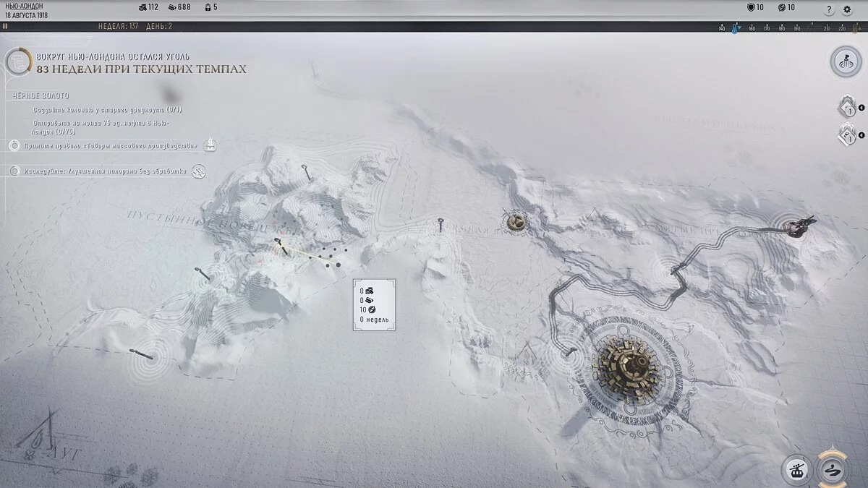Select the skyway cable car build tool

(x=796, y=471)
